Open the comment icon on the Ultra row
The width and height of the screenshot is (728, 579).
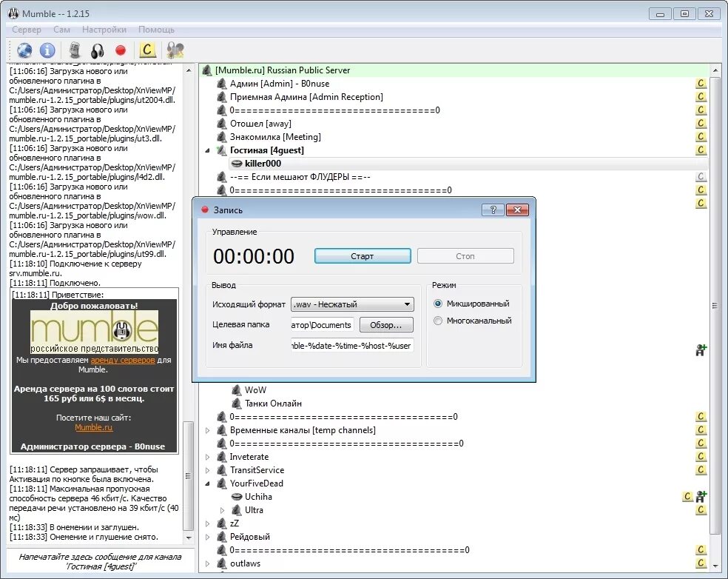point(701,509)
